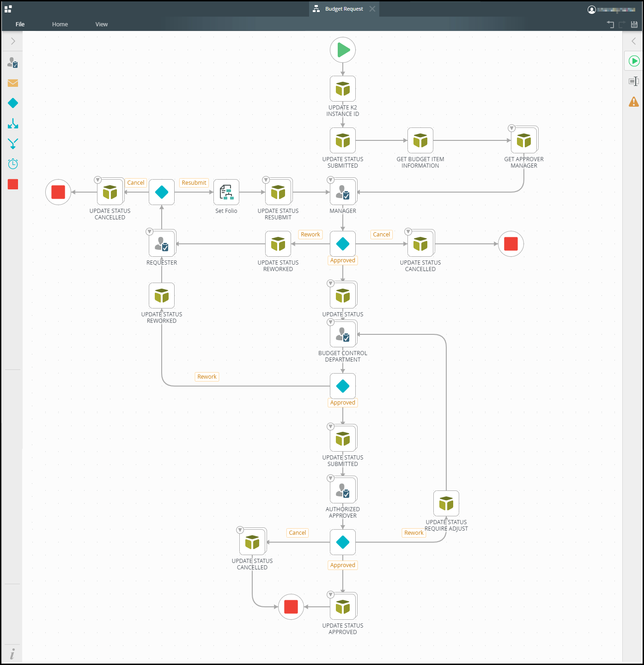644x665 pixels.
Task: Select the End node at bottom of workflow
Action: click(x=291, y=607)
